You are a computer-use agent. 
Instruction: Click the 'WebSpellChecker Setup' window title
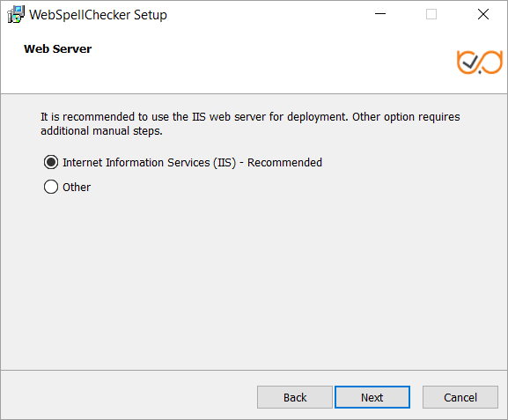pos(98,15)
